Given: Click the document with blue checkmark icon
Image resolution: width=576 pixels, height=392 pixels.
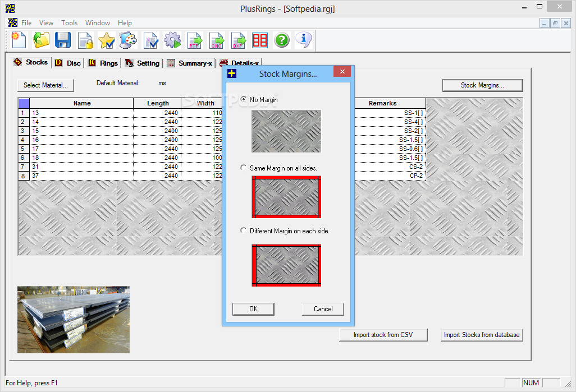Looking at the screenshot, I should coord(150,40).
